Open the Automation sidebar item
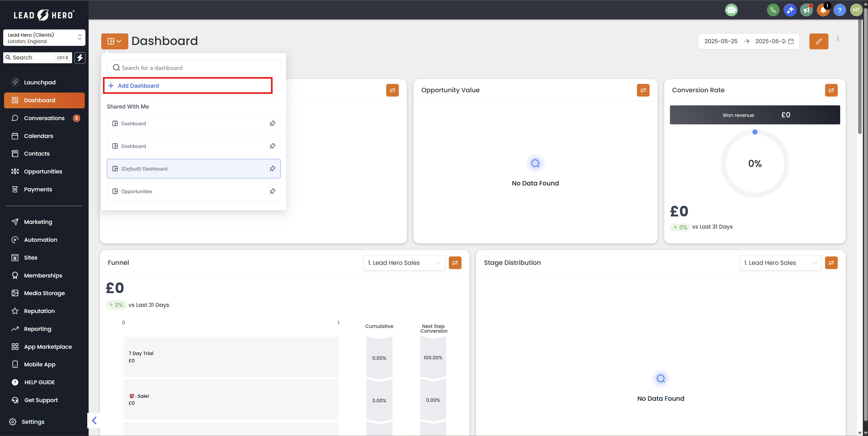The width and height of the screenshot is (868, 436). point(40,240)
